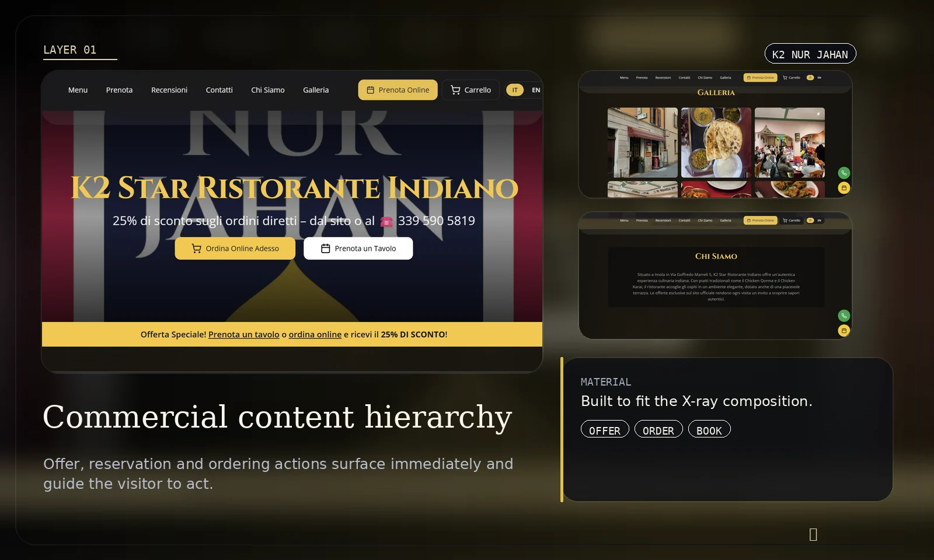934x560 pixels.
Task: Click Prenota Online in the Galleria preview
Action: coord(761,78)
